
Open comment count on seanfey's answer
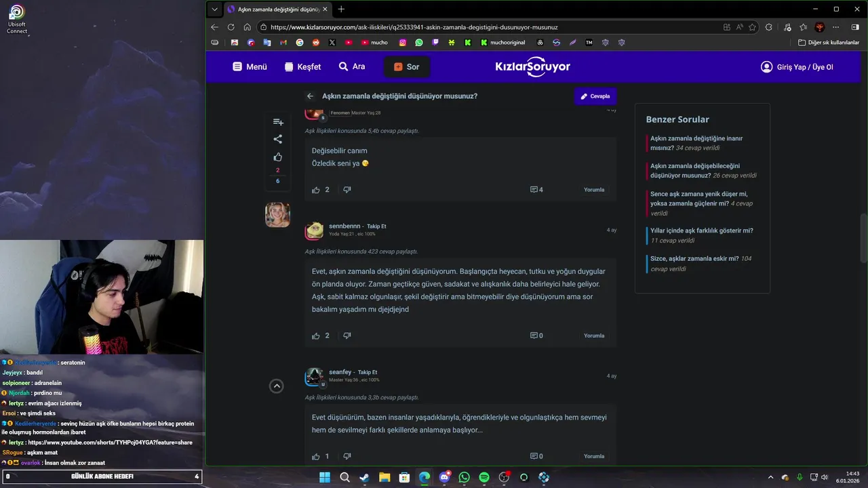(x=536, y=456)
